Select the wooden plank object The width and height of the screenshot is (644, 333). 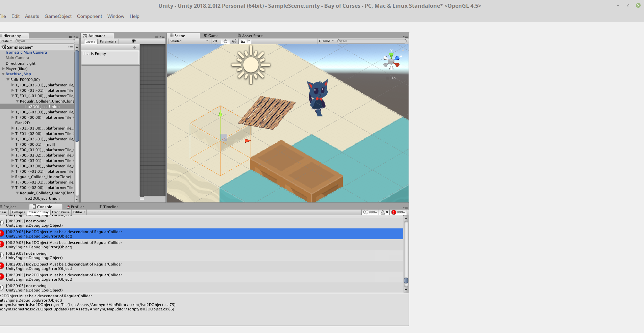point(266,113)
